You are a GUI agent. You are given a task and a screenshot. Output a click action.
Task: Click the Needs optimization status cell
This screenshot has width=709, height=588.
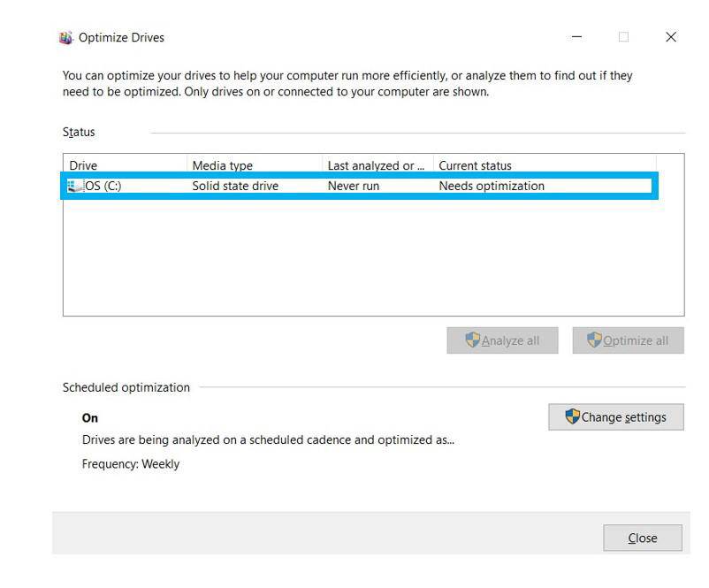492,186
